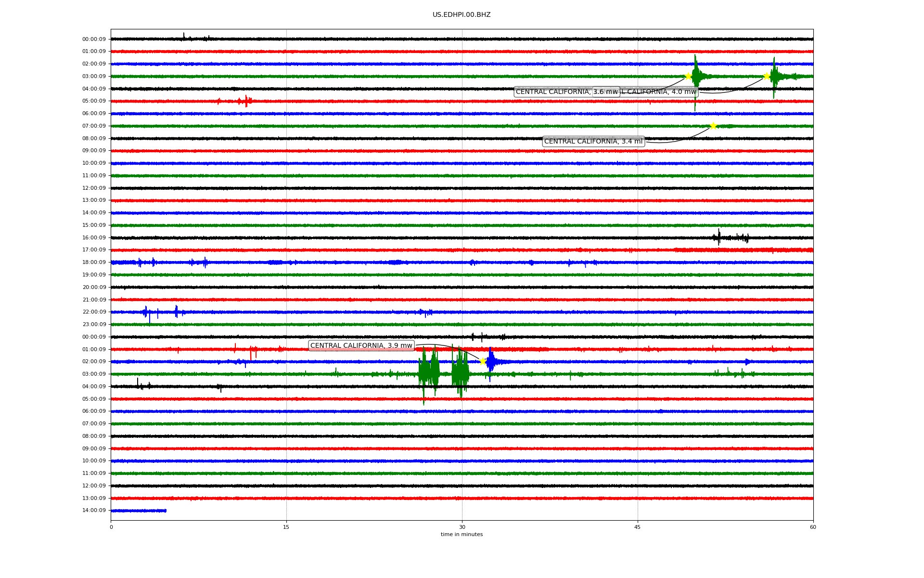This screenshot has height=578, width=924.
Task: Click the red spike on the 05:00:09 trace
Action: pos(246,101)
